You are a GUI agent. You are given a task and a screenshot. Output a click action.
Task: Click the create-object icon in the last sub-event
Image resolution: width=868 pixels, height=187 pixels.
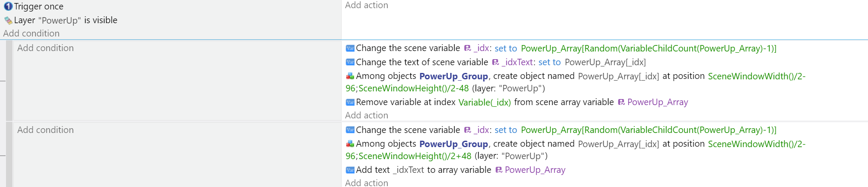[350, 144]
